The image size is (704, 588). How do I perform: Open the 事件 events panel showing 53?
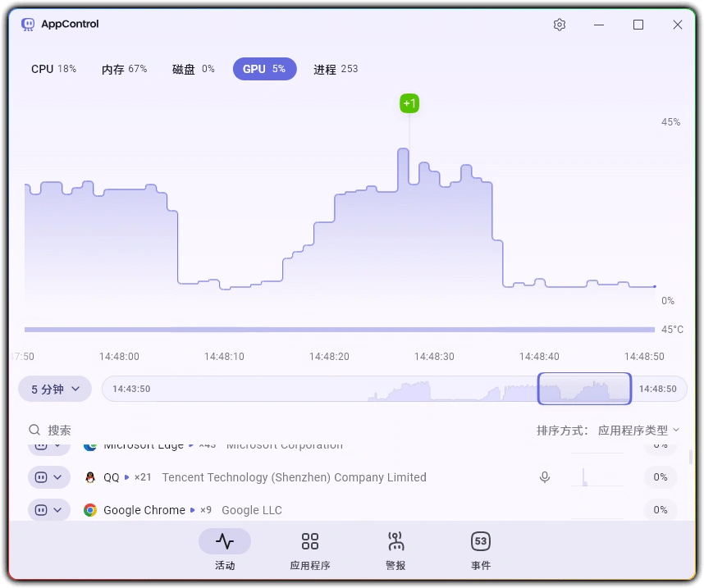(481, 541)
